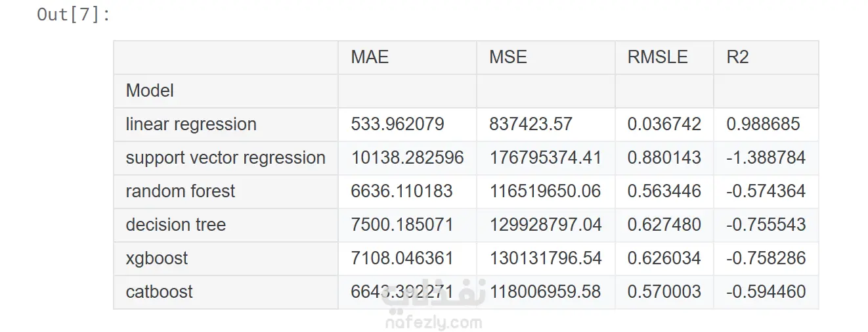868x332 pixels.
Task: Click the nafezly.com watermark text
Action: click(x=434, y=323)
